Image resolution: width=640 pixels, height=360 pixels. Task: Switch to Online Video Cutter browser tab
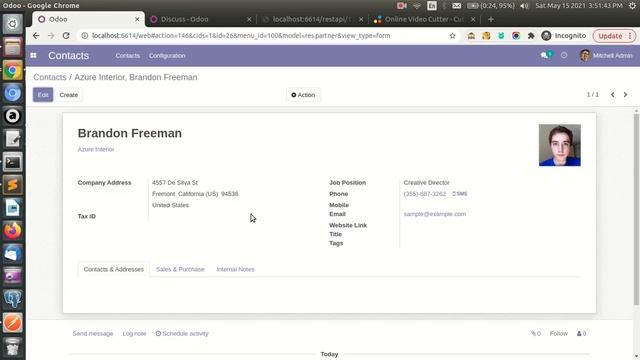point(424,19)
